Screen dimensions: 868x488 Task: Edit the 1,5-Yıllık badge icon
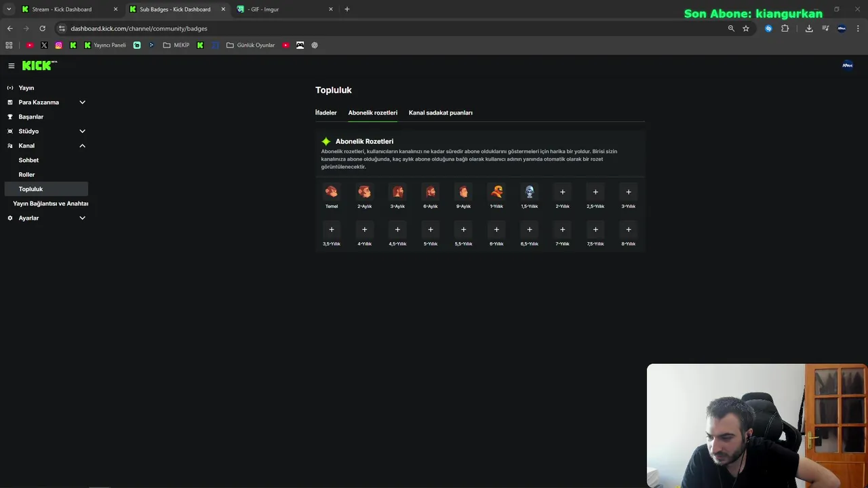(530, 192)
